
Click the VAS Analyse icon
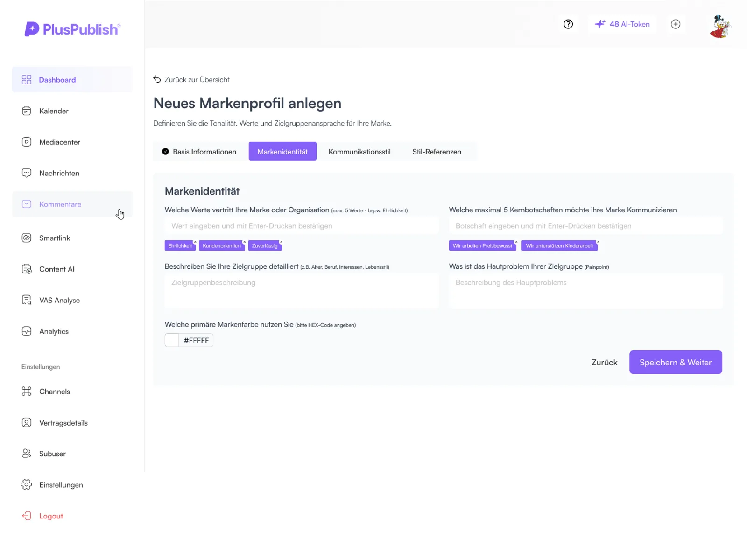[27, 300]
